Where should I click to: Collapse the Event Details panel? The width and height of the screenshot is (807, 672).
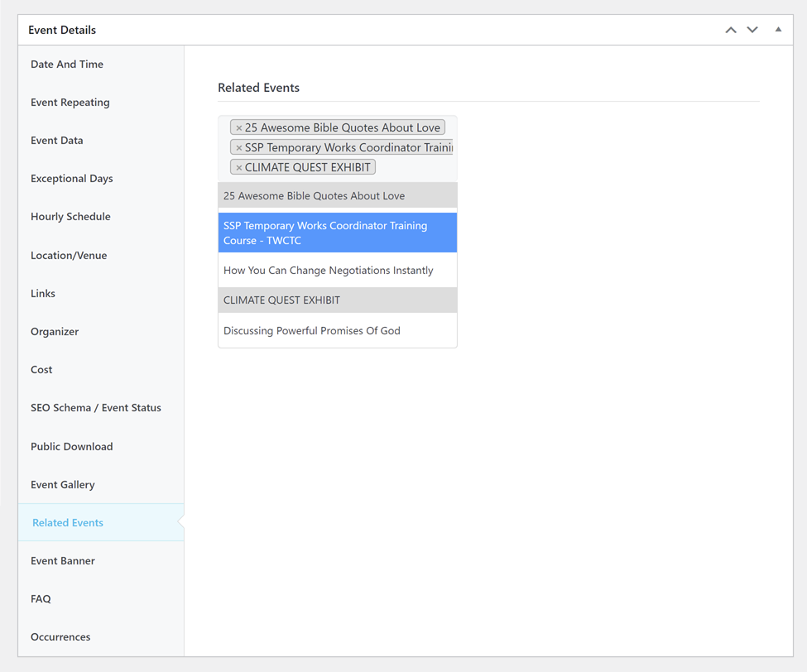[778, 30]
